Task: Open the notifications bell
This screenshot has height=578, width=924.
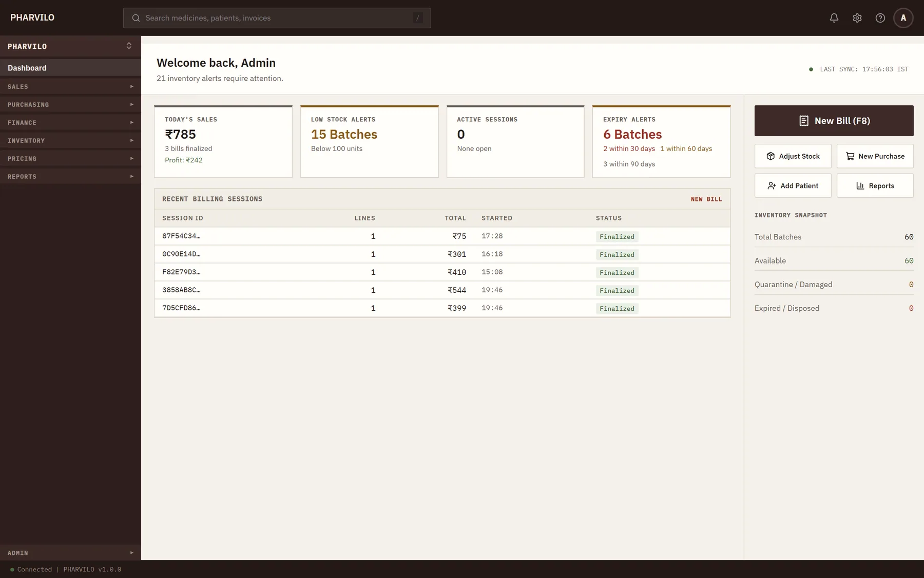Action: click(834, 18)
